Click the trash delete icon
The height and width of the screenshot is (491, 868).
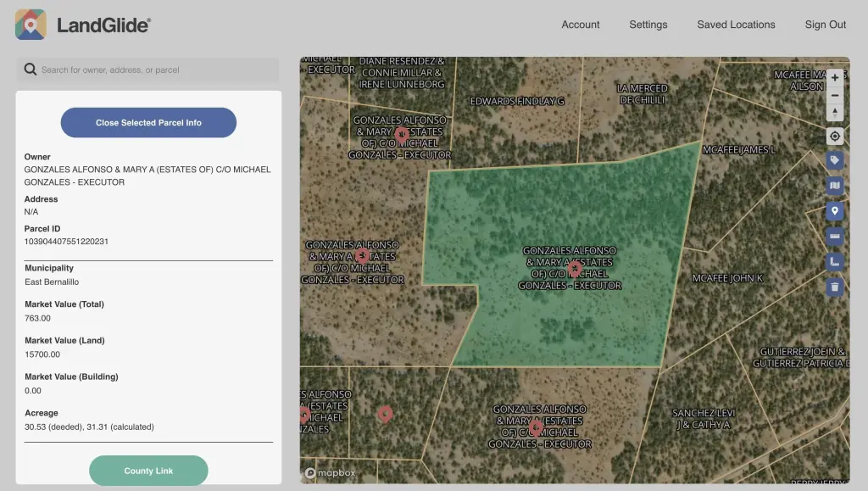click(x=835, y=287)
